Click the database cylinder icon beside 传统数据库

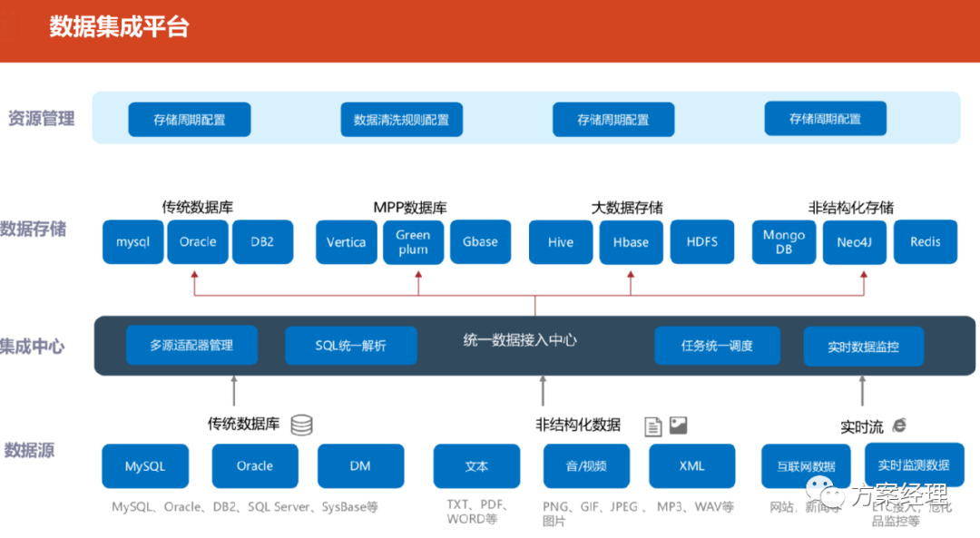[x=301, y=425]
